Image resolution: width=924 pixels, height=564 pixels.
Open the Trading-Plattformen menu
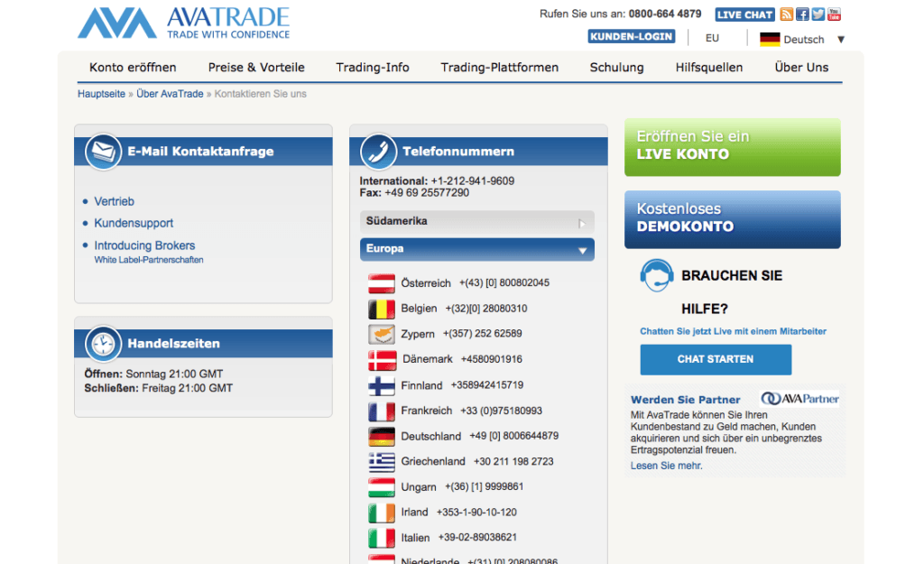[500, 67]
